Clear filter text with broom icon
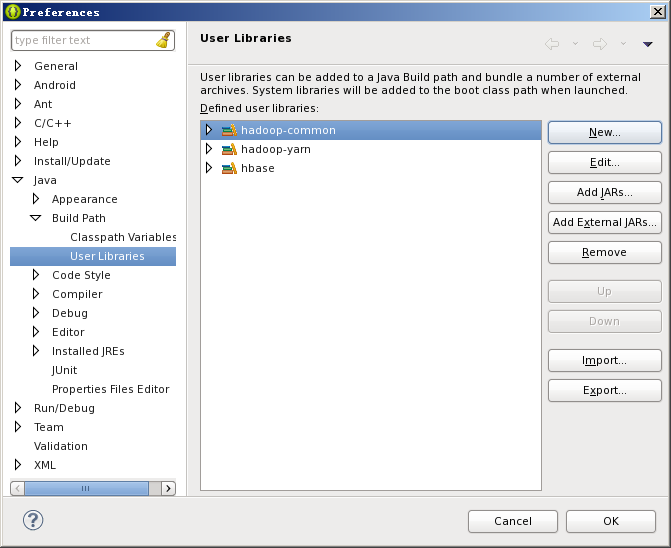671x548 pixels. click(x=163, y=40)
